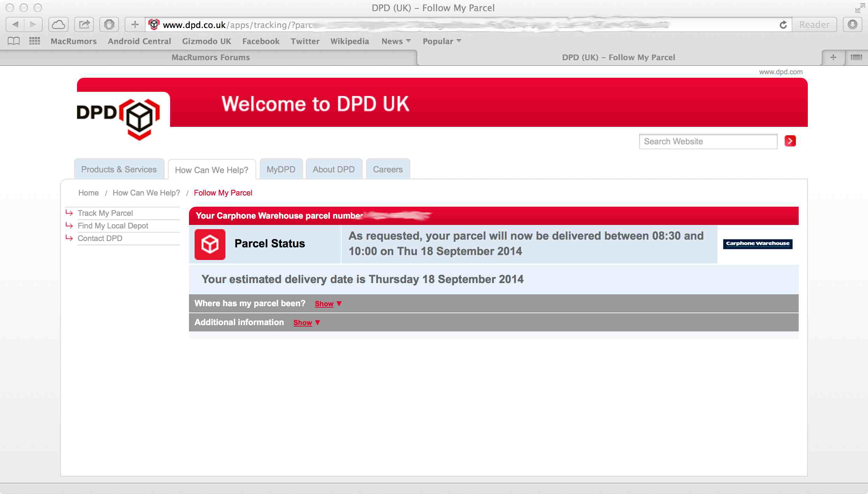Click Home breadcrumb link
This screenshot has width=868, height=494.
pyautogui.click(x=89, y=193)
